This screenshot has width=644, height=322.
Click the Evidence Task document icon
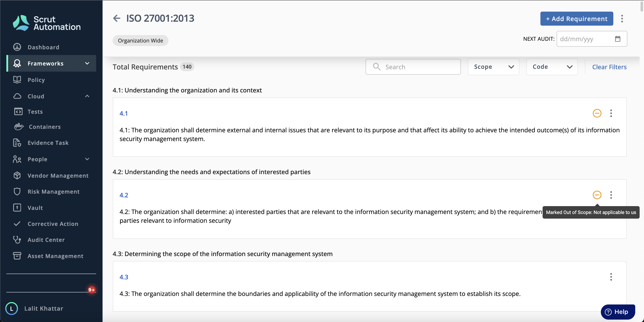[x=17, y=143]
